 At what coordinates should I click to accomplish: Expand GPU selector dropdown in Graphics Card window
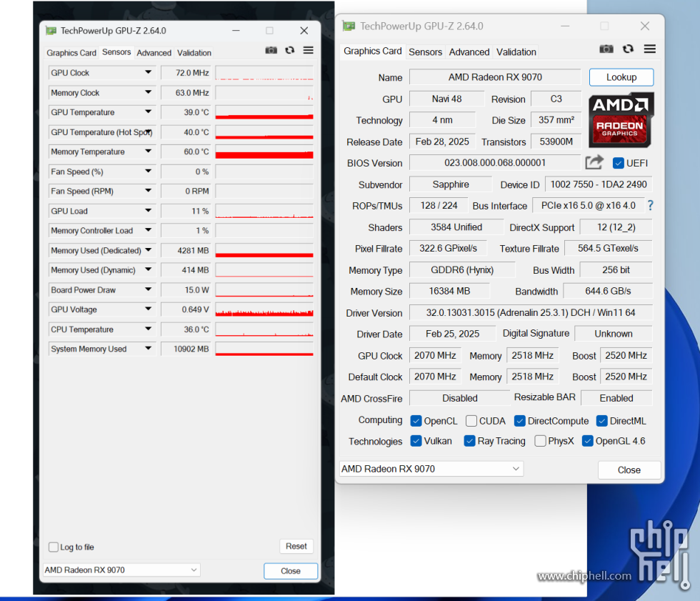(516, 469)
